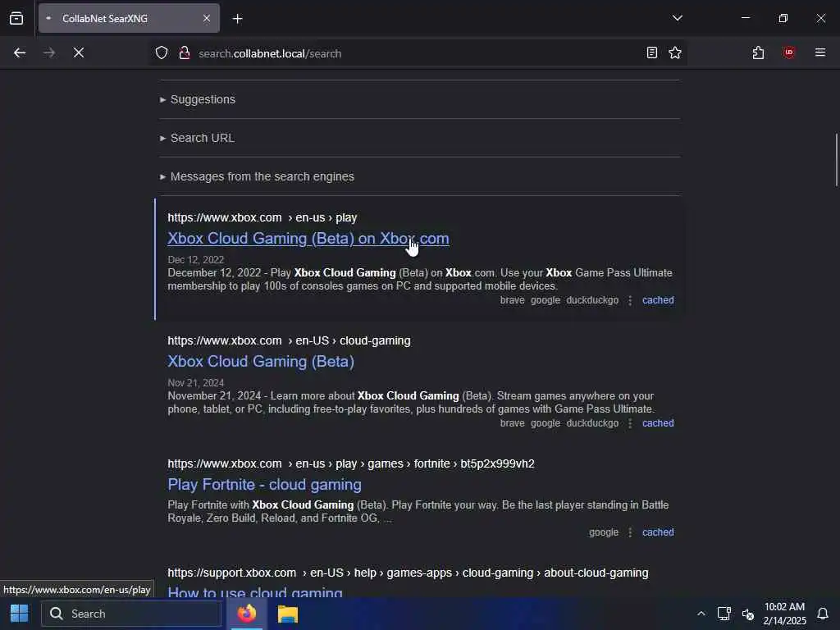Open a new tab with plus button

[237, 19]
